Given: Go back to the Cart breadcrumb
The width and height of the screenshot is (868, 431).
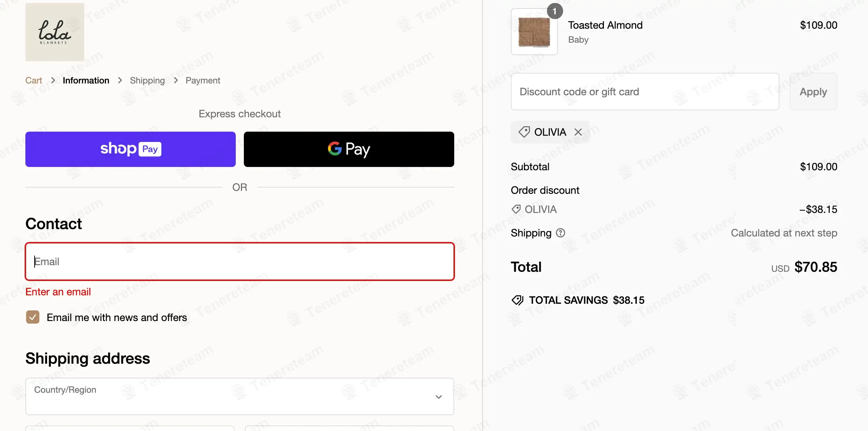Looking at the screenshot, I should click(x=33, y=81).
